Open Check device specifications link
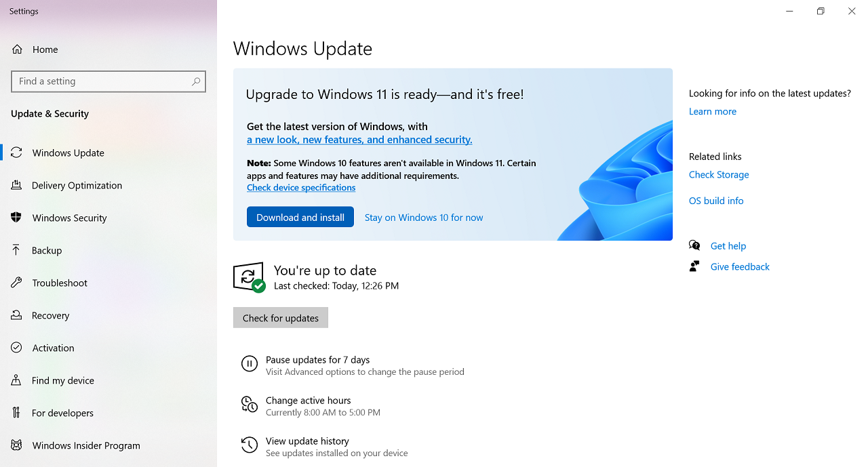Image resolution: width=868 pixels, height=467 pixels. point(301,188)
